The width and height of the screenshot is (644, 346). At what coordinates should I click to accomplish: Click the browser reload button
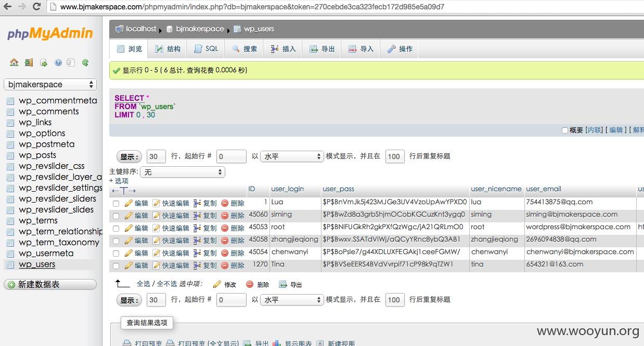click(x=36, y=7)
